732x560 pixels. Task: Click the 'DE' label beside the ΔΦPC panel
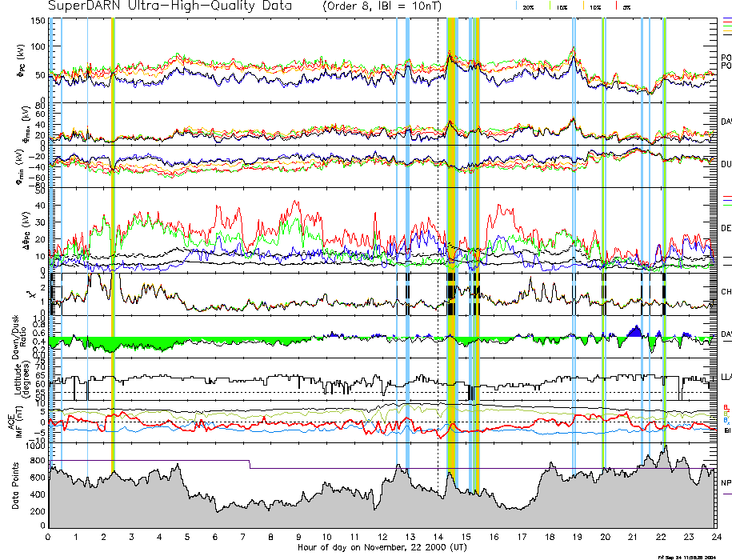pos(726,228)
